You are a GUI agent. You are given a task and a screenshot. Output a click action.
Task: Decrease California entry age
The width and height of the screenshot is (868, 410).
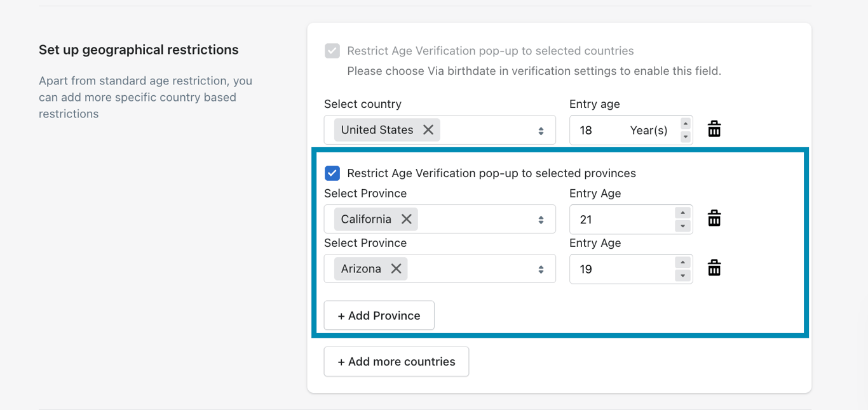tap(682, 226)
